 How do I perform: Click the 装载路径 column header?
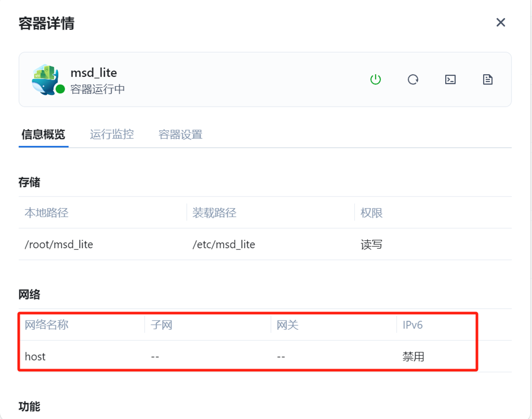[x=214, y=213]
